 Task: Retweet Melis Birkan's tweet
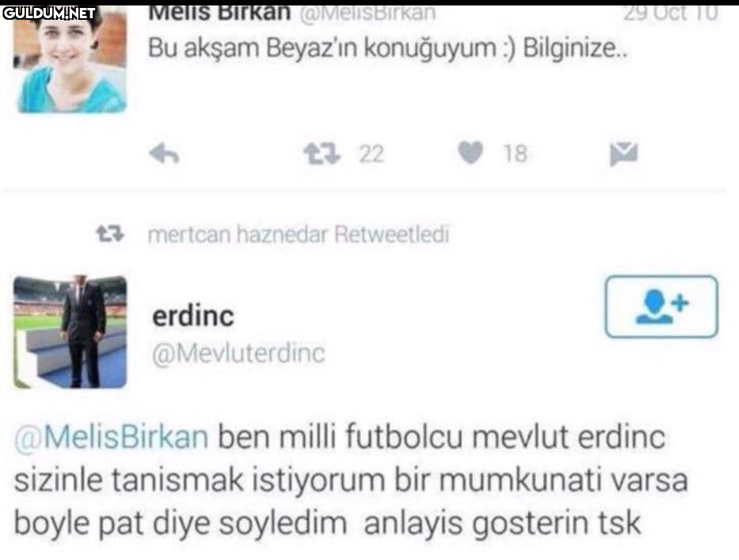point(322,154)
